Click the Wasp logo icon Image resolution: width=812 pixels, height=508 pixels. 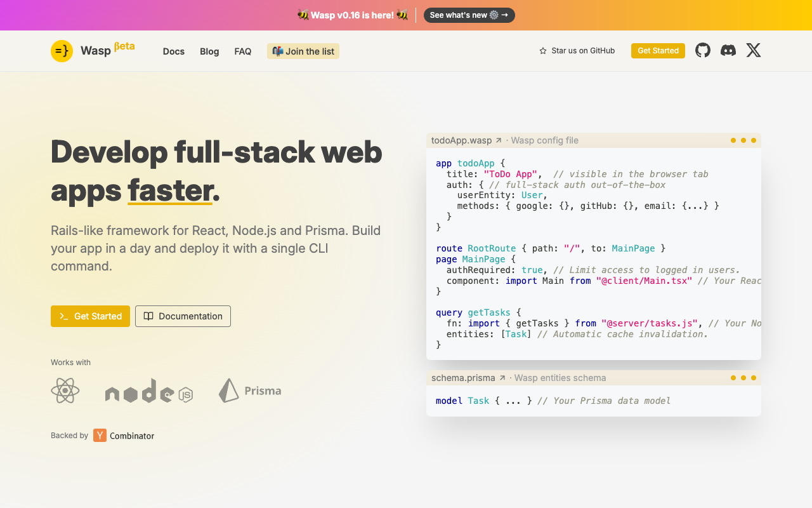pos(62,51)
